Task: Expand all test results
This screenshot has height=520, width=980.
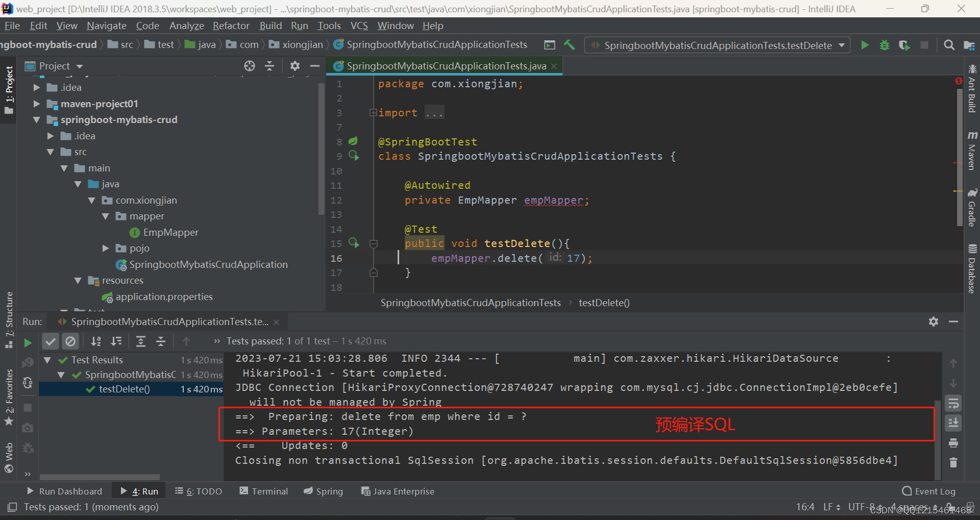Action: [x=141, y=341]
